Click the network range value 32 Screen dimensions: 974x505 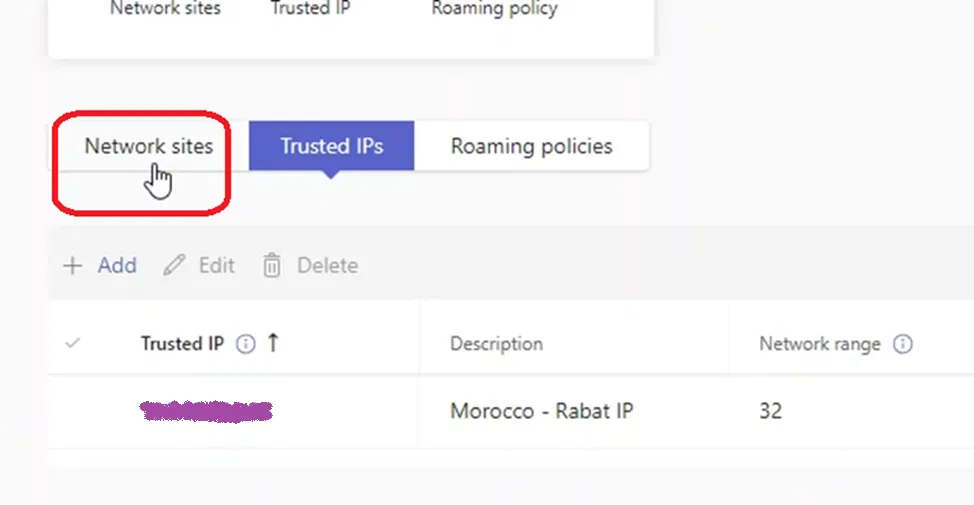[770, 411]
